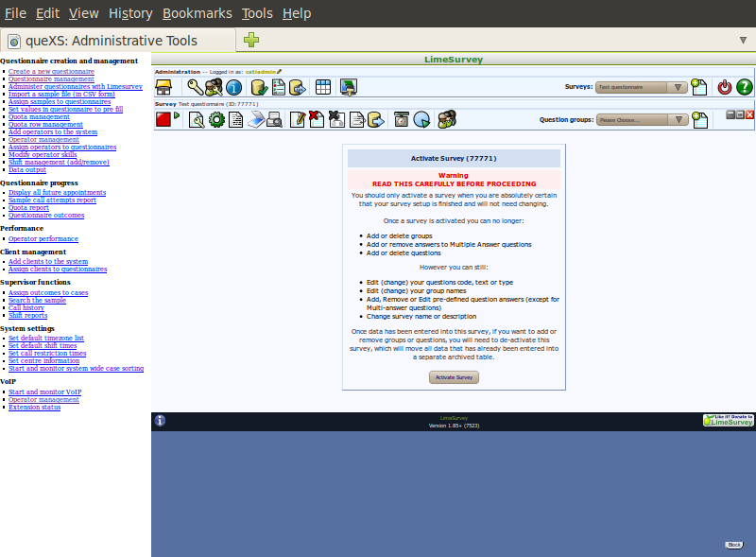Open the security key icon in Administration toolbar
Image resolution: width=756 pixels, height=557 pixels.
(x=193, y=87)
